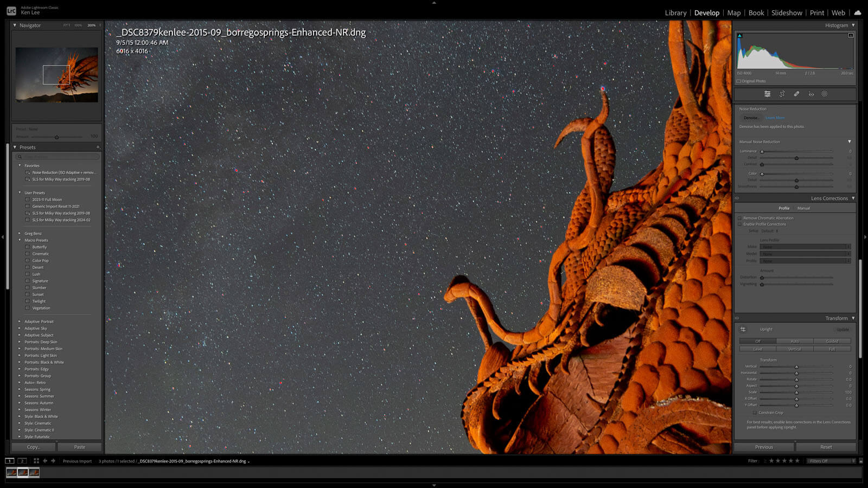
Task: Click the go forward arrow in filmstrip bar
Action: pos(53,461)
